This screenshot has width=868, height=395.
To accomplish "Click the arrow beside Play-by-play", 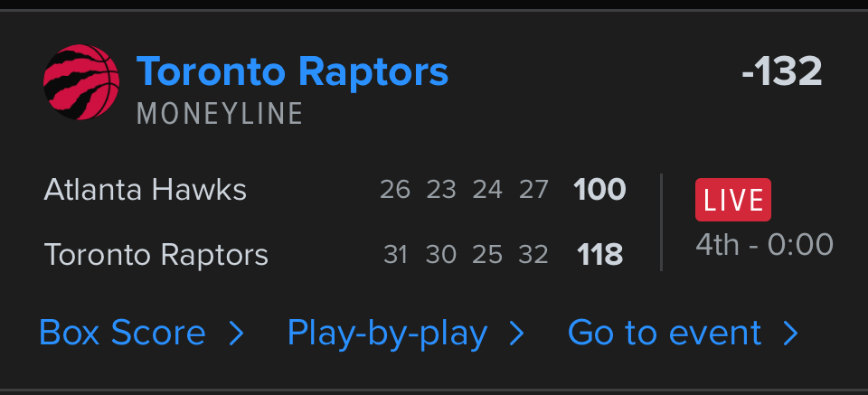I will [x=516, y=334].
